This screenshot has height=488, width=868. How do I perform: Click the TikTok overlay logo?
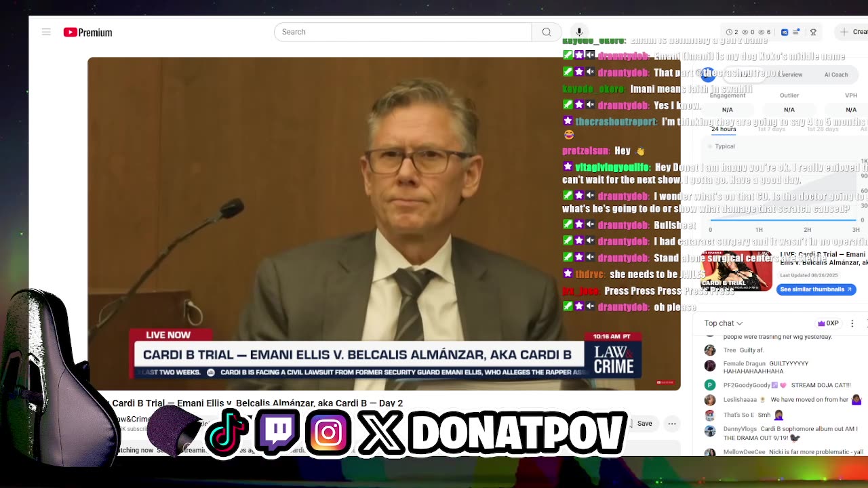(226, 432)
